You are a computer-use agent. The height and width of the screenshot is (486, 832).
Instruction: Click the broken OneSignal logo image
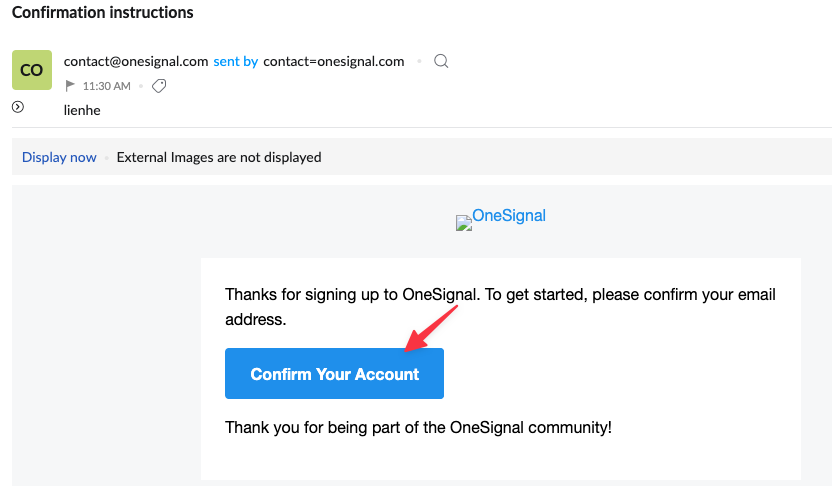pyautogui.click(x=464, y=223)
